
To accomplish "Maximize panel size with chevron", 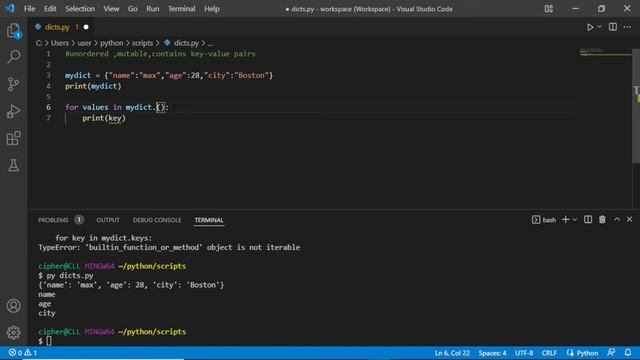I will pos(617,220).
